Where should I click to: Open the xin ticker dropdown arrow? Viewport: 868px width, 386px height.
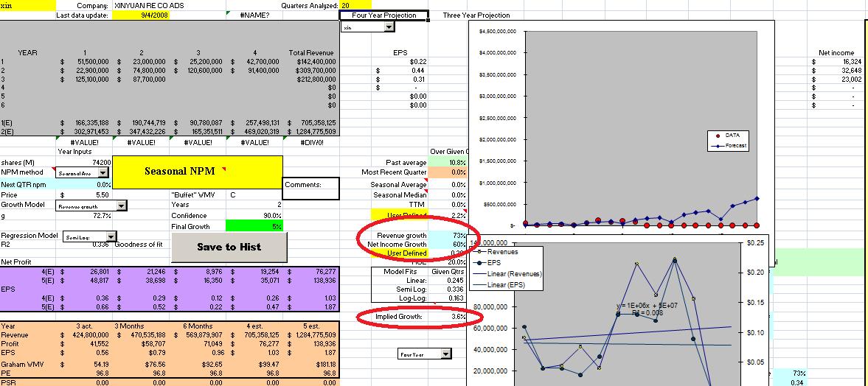pos(389,27)
